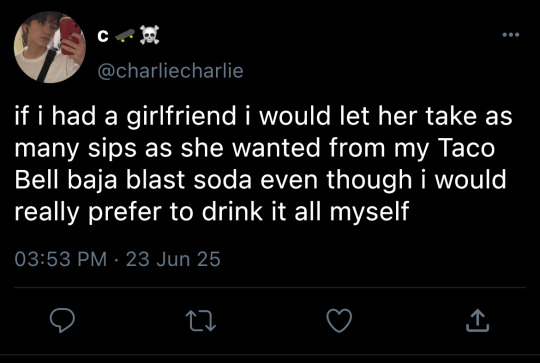Click the divider line above the action icons

point(270,287)
